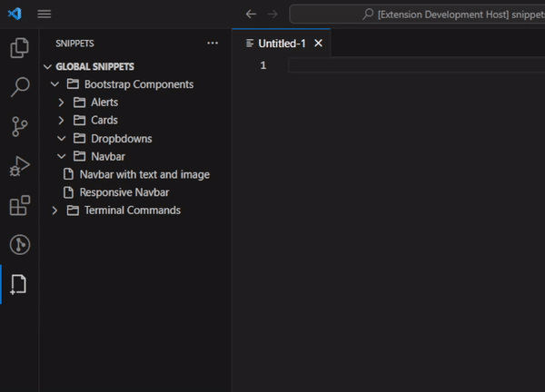Select the Snippets view icon in activity bar
The height and width of the screenshot is (392, 545).
[x=19, y=284]
